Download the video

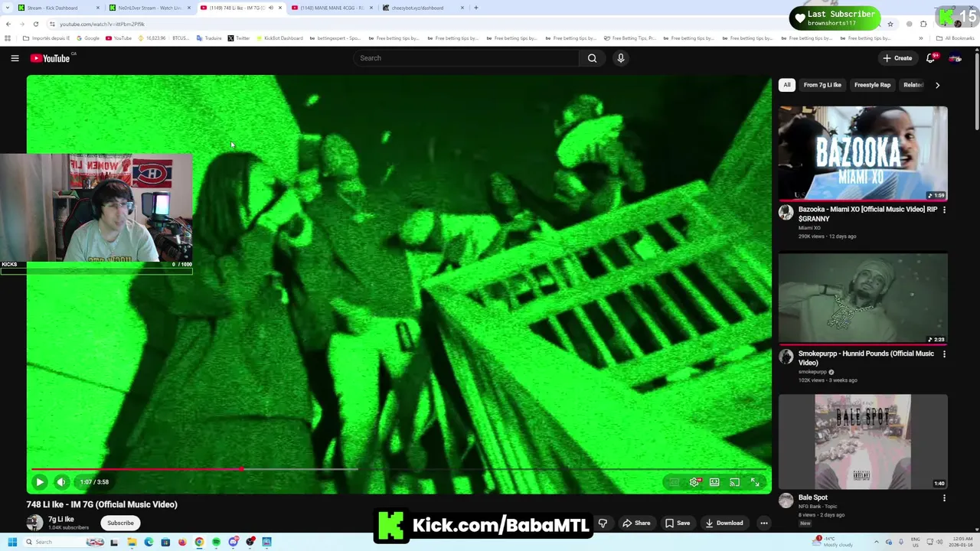coord(724,523)
